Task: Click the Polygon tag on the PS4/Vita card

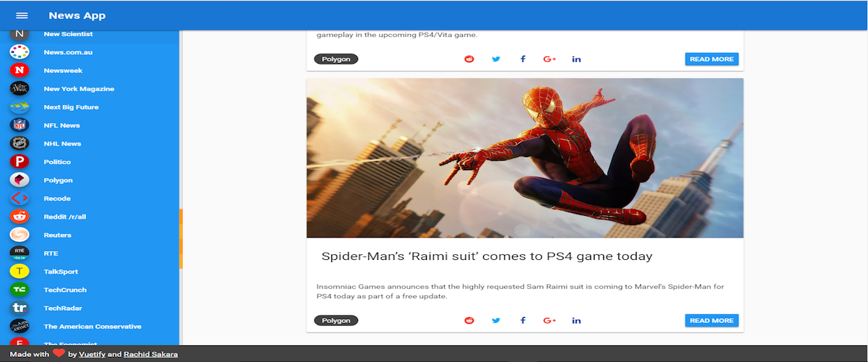Action: pyautogui.click(x=336, y=59)
